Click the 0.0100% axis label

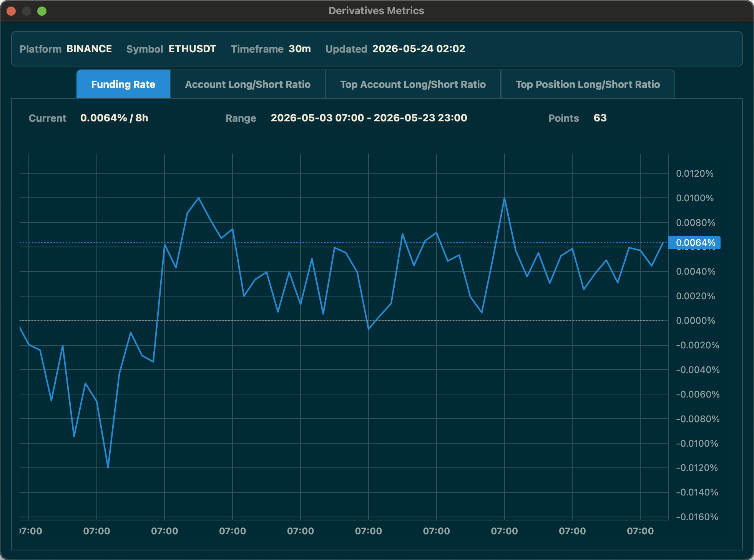[x=695, y=198]
